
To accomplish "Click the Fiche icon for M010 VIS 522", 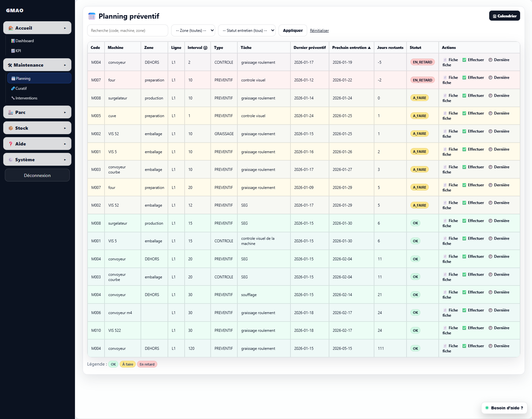I will [445, 328].
